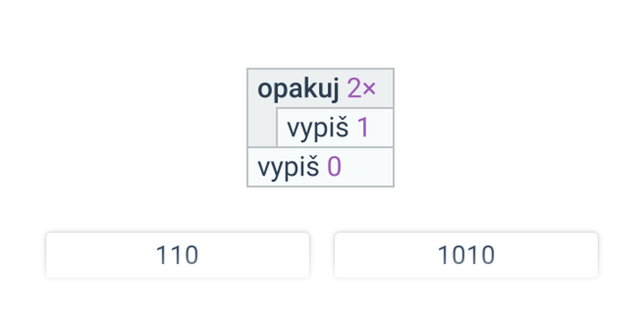
Task: Click the vypiš word inside the loop
Action: pyautogui.click(x=318, y=129)
